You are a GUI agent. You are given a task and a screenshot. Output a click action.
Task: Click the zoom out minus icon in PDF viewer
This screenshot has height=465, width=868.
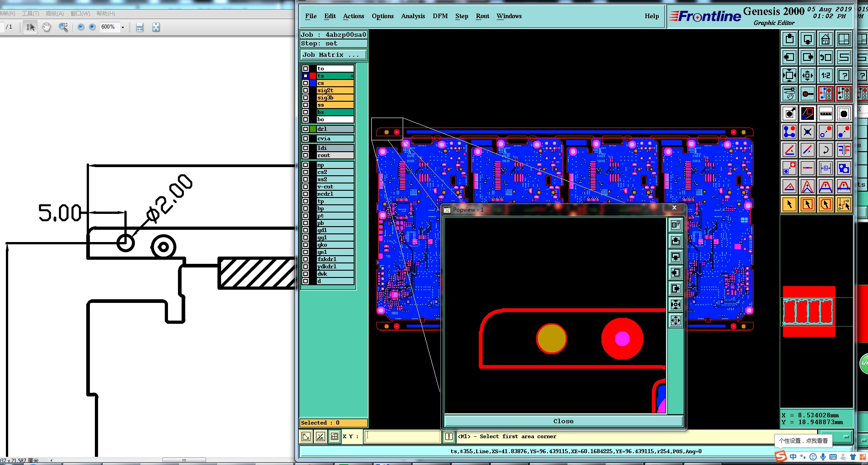pyautogui.click(x=81, y=27)
